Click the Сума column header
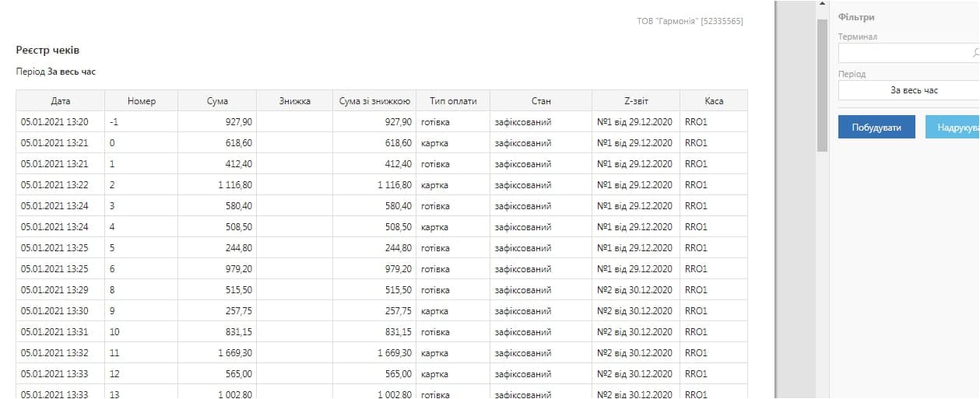980x399 pixels. 217,101
